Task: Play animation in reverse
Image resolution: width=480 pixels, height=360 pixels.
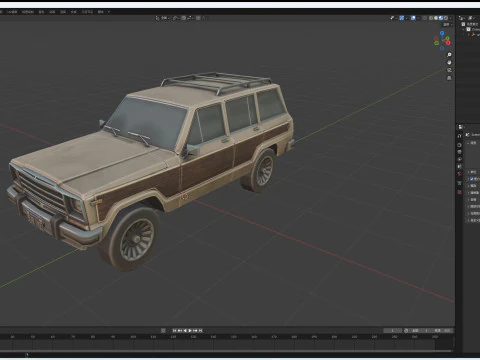Action: coord(185,330)
